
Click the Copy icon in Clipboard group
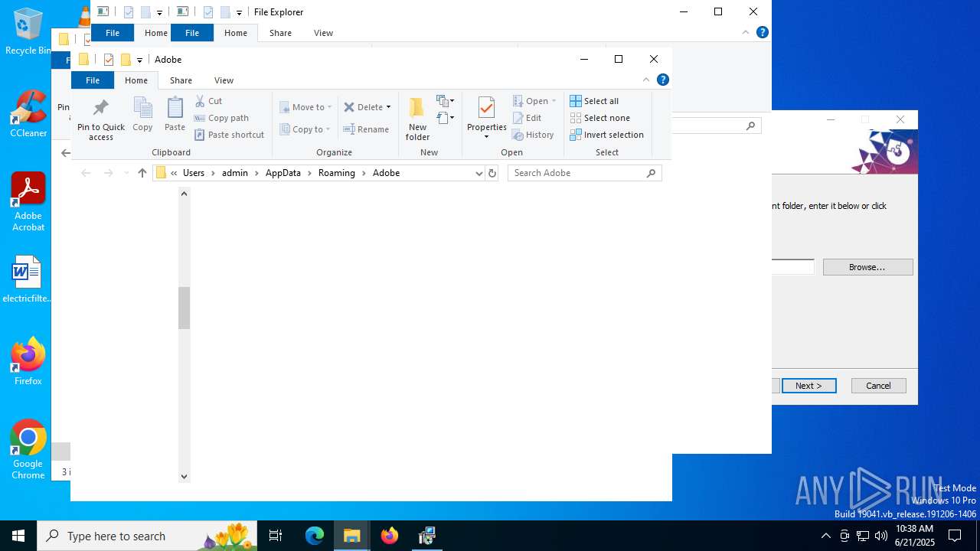142,114
